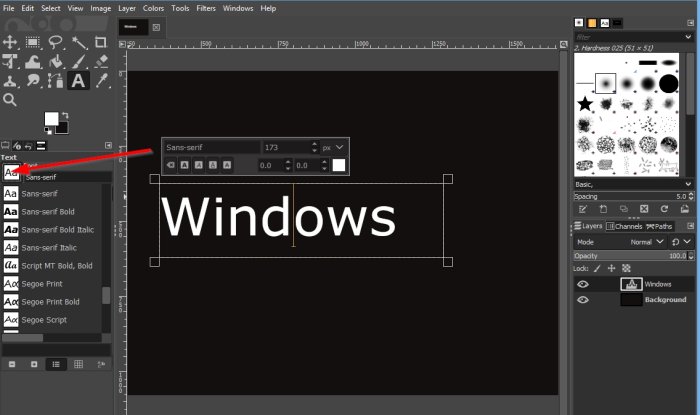
Task: Clear text style in the on-canvas toolbar
Action: pyautogui.click(x=171, y=165)
